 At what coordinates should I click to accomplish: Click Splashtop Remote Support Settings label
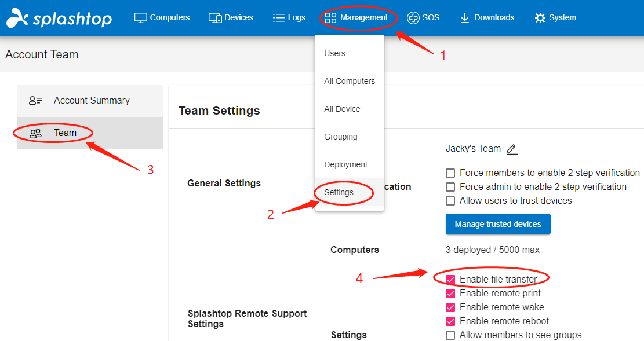[248, 319]
